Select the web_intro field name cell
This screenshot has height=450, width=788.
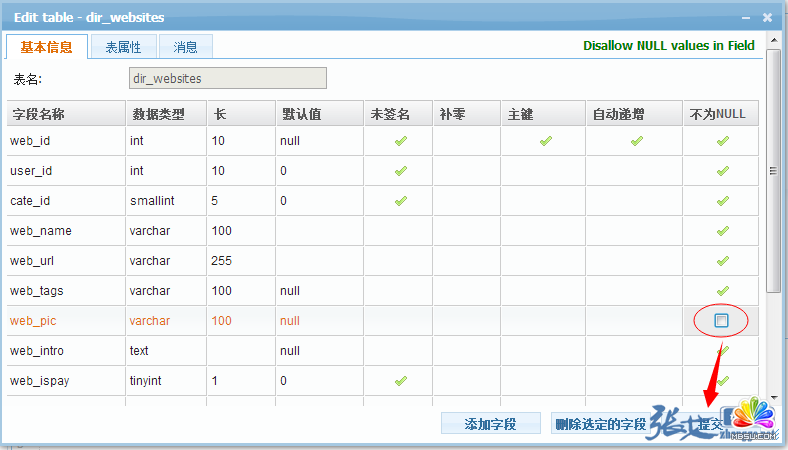point(66,351)
